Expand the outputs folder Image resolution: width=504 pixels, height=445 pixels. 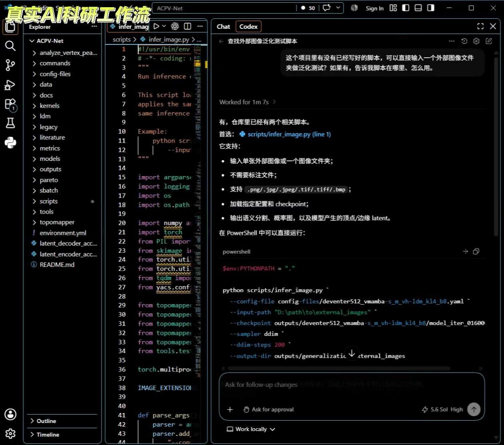click(62, 169)
